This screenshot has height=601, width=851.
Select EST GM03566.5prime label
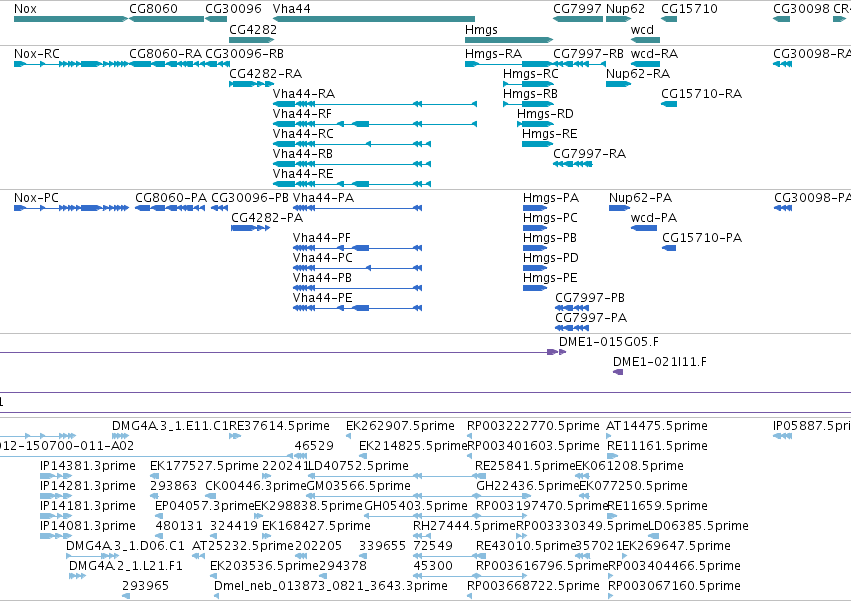[x=359, y=486]
